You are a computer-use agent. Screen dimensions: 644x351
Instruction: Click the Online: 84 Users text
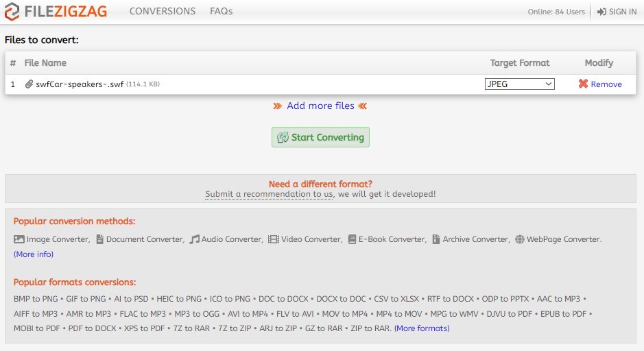pyautogui.click(x=556, y=12)
